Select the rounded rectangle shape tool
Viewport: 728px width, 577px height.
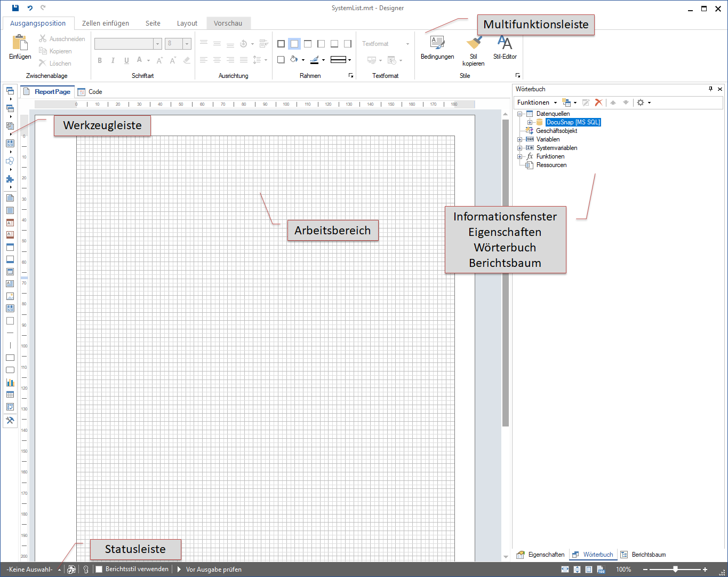10,370
